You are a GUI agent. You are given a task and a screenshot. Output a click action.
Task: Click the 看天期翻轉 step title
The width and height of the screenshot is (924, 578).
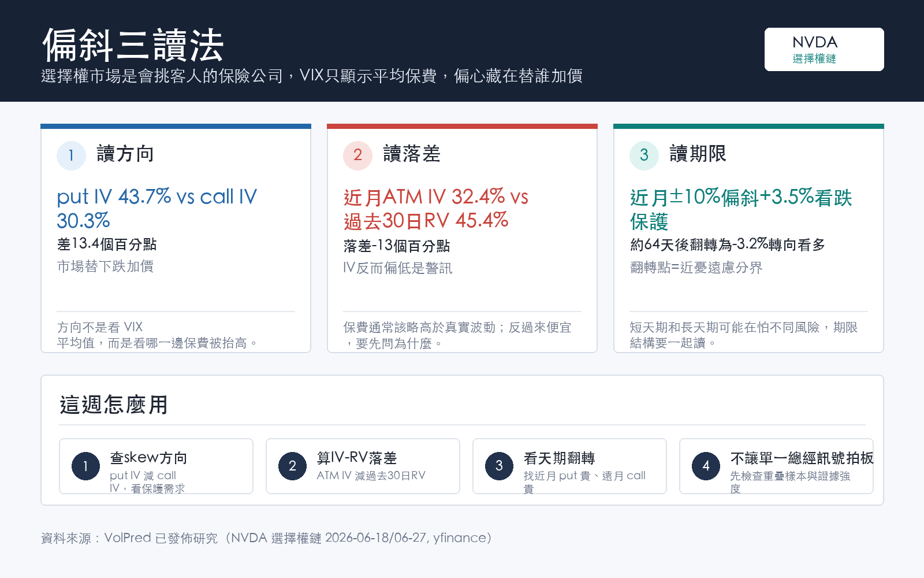(x=559, y=458)
